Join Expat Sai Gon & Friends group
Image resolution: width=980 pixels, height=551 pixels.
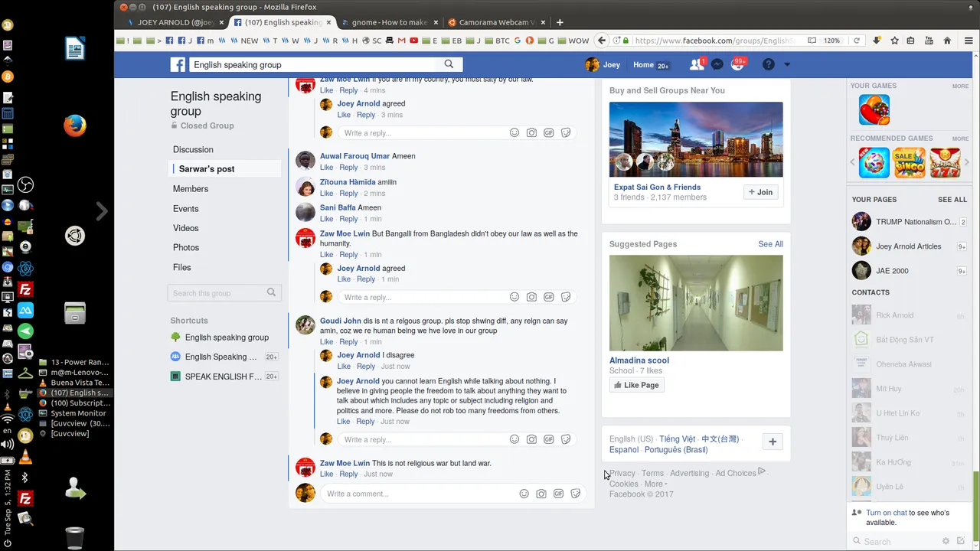point(761,192)
